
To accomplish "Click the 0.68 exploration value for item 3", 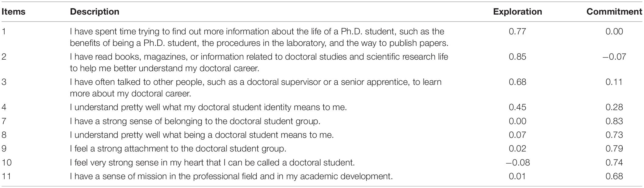I will pos(517,82).
